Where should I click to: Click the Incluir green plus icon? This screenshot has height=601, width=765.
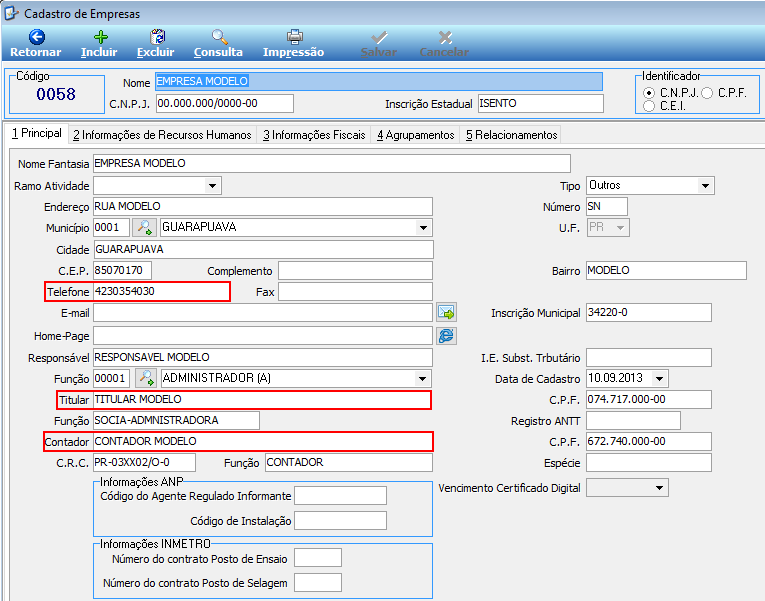click(x=101, y=37)
